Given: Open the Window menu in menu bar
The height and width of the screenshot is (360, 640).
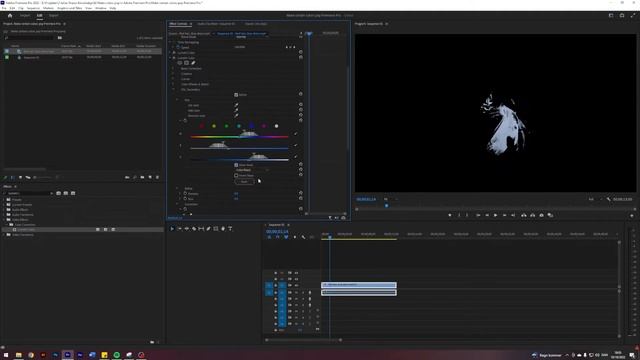Looking at the screenshot, I should click(x=100, y=8).
